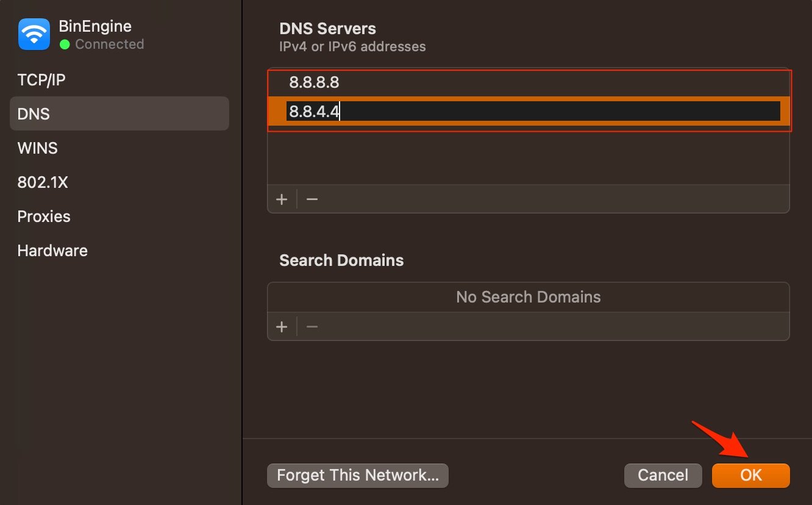
Task: Add a DNS server using the plus button
Action: 282,199
